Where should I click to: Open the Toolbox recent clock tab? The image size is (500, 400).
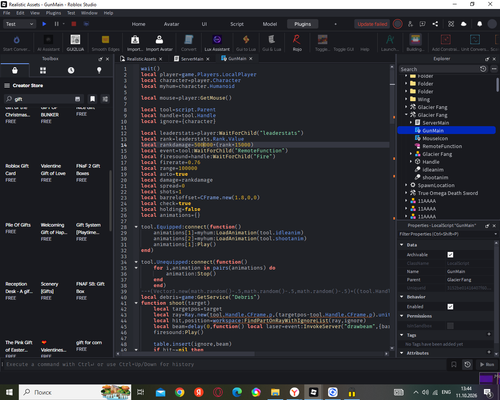[71, 70]
